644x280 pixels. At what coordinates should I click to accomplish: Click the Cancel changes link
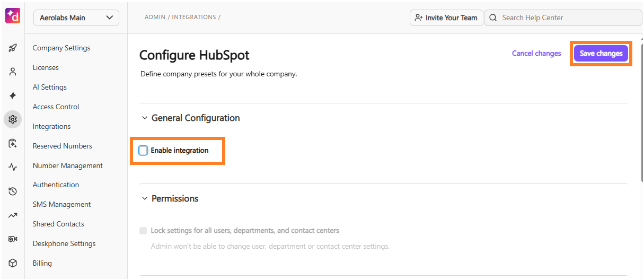coord(536,54)
